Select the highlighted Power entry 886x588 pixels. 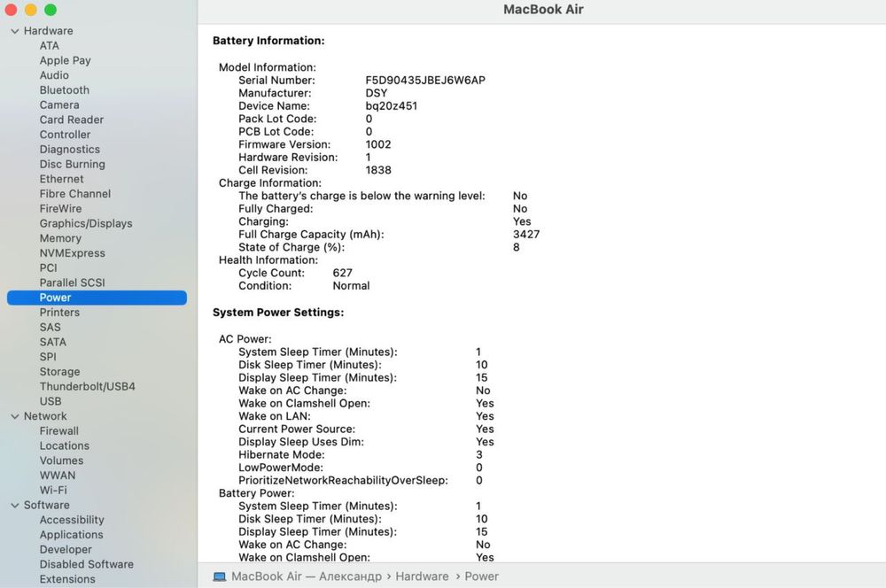pyautogui.click(x=97, y=298)
